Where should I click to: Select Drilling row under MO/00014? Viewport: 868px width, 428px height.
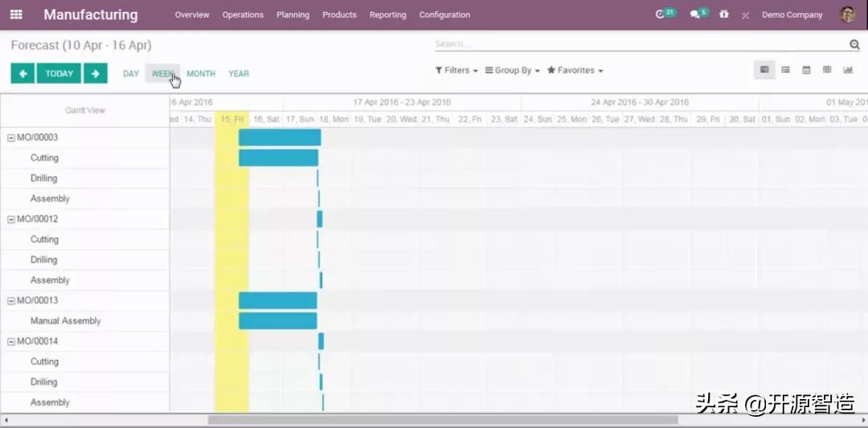43,382
